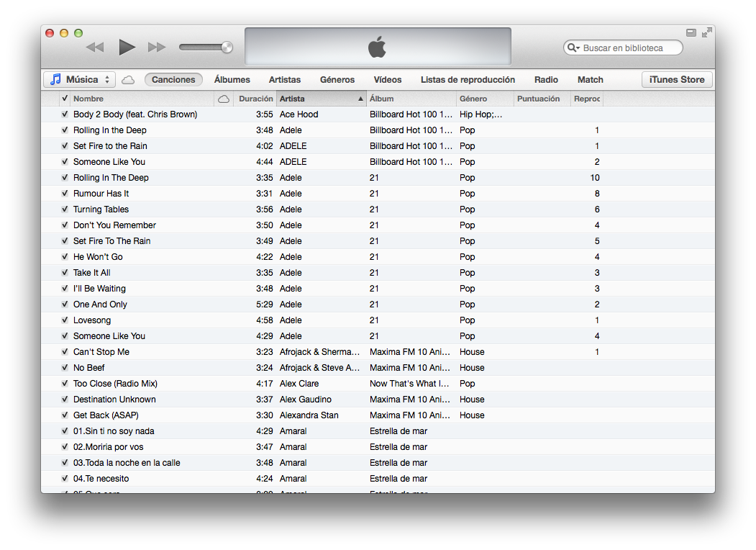Click the artist Alex Gaudino cell
Screen dimensions: 756x550
306,399
